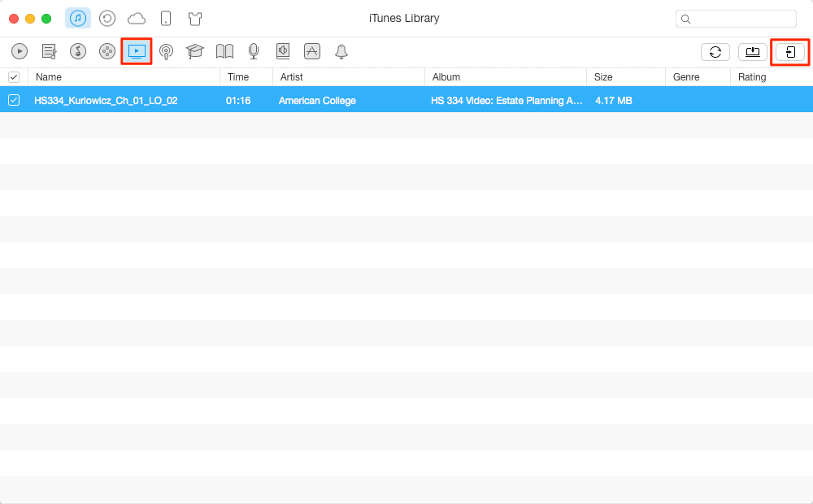The image size is (813, 504).
Task: Select the Music note category icon
Action: (x=78, y=51)
